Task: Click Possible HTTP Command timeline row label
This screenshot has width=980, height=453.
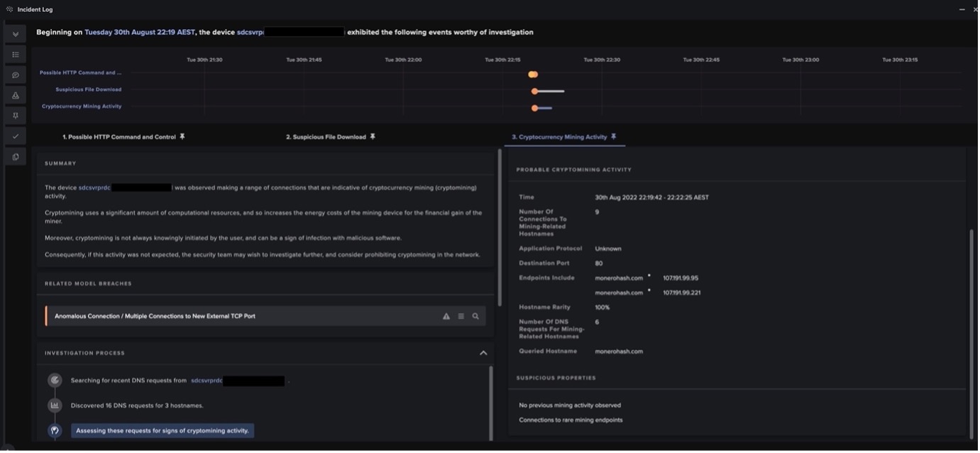Action: [x=80, y=72]
